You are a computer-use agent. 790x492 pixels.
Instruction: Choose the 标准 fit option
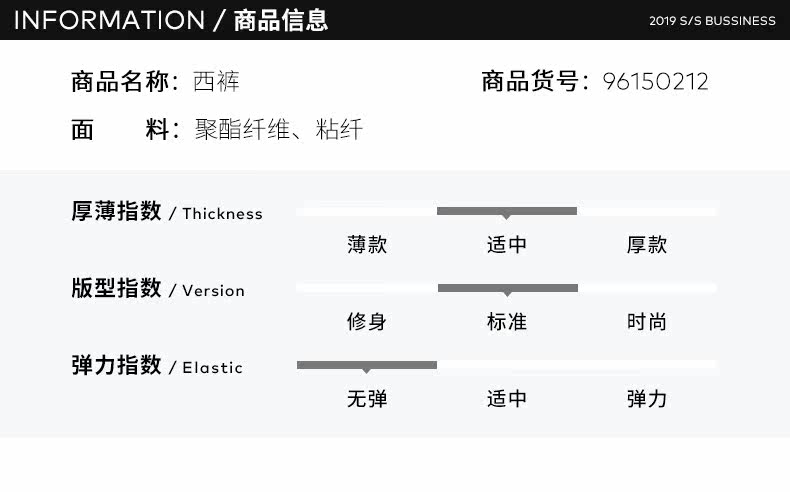(506, 322)
